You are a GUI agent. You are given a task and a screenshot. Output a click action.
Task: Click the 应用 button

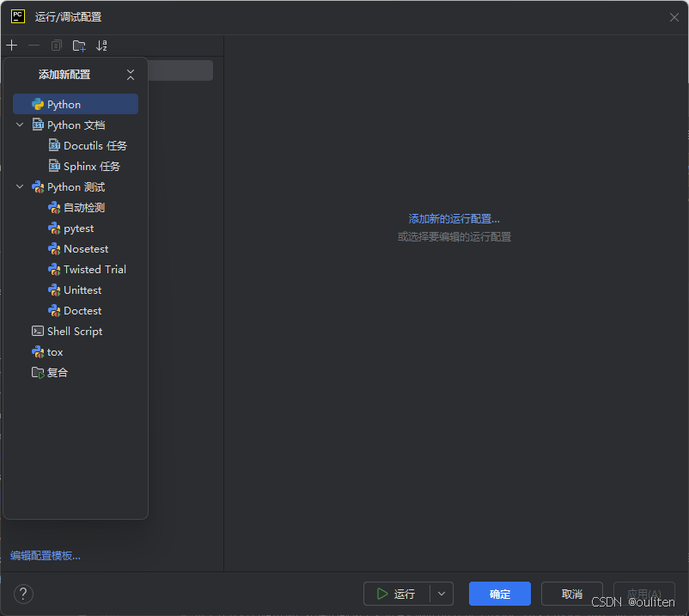click(x=643, y=594)
